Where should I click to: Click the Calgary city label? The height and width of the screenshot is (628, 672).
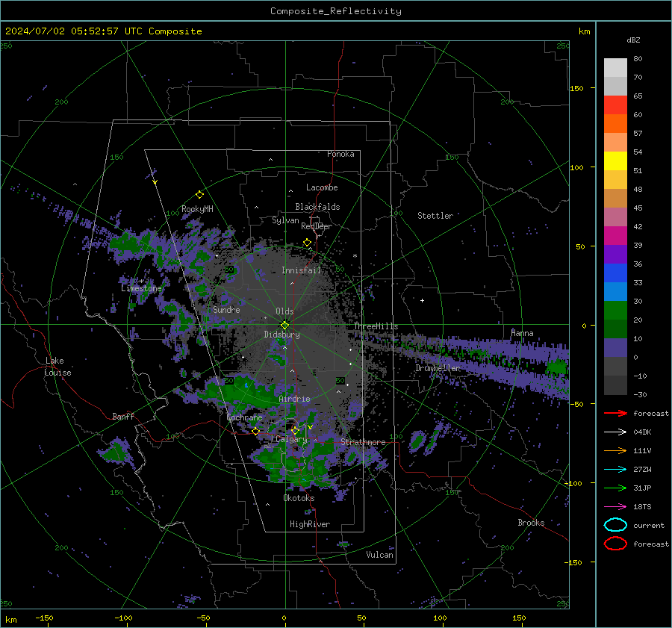tap(291, 439)
